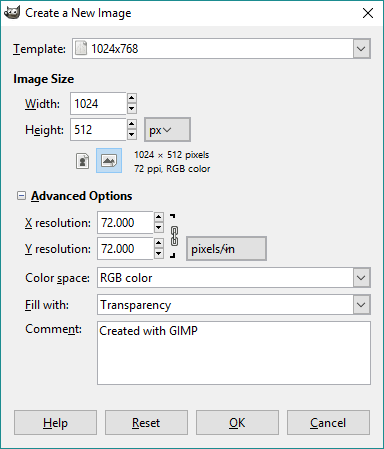Confirm with the OK button
384x449 pixels.
(237, 423)
